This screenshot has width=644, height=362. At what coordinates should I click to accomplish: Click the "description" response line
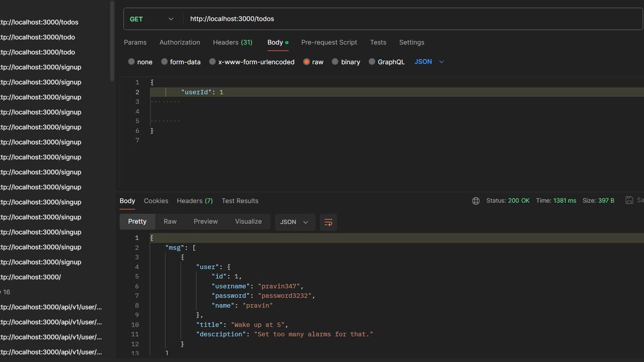pyautogui.click(x=284, y=335)
